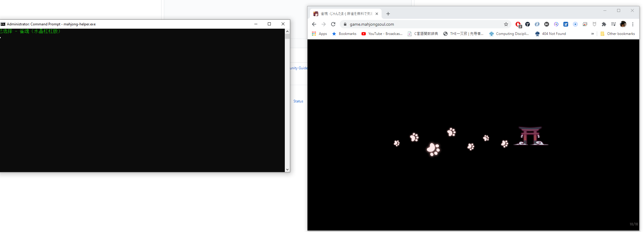This screenshot has width=644, height=232.
Task: Click Chrome's forward navigation arrow
Action: tap(324, 24)
